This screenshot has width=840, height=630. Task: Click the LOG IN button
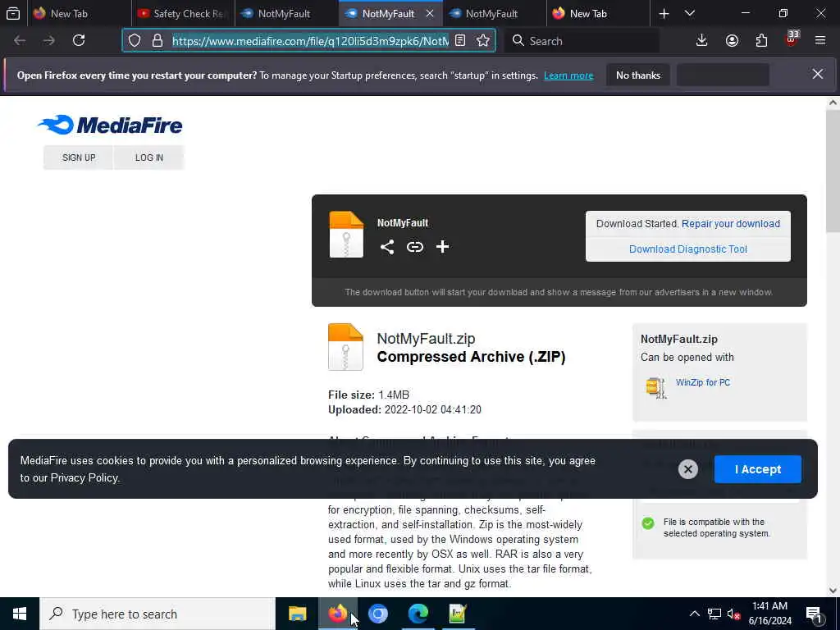click(x=149, y=157)
